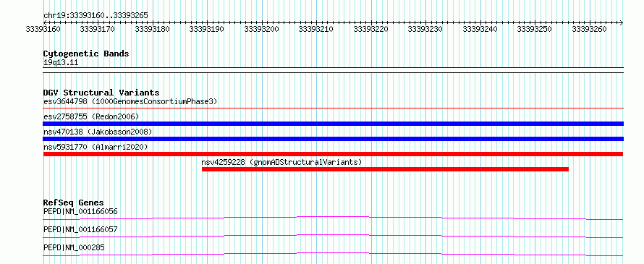Select the magenta PEPD NM_000285 gene line

coord(333,254)
